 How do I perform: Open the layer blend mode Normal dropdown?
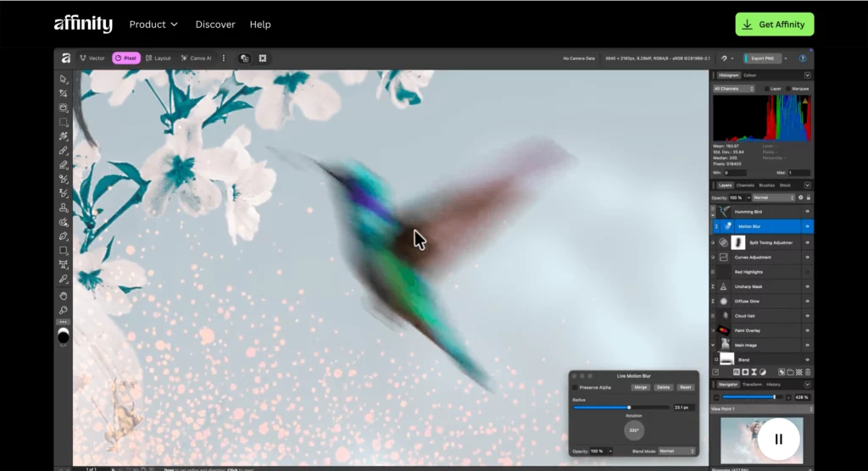[773, 197]
